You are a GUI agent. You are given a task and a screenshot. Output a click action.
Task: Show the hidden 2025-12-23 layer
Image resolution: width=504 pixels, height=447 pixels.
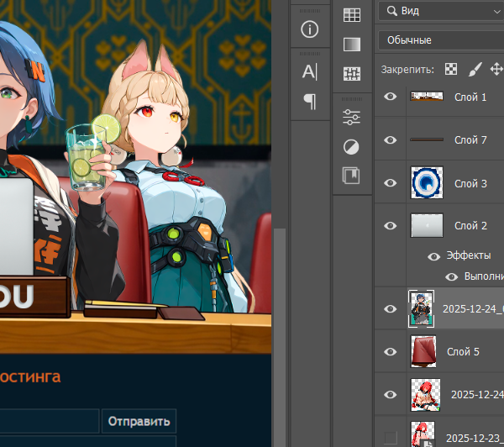[x=390, y=437]
